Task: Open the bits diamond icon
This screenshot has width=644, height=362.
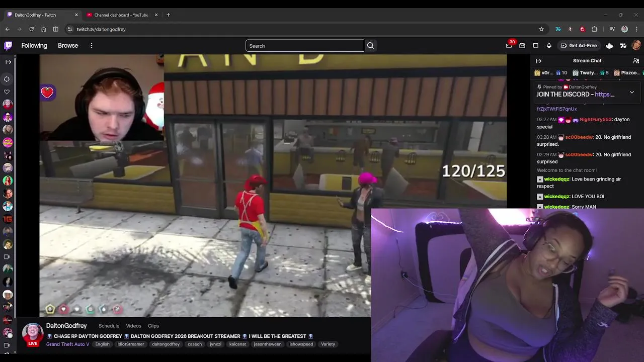Action: click(549, 46)
